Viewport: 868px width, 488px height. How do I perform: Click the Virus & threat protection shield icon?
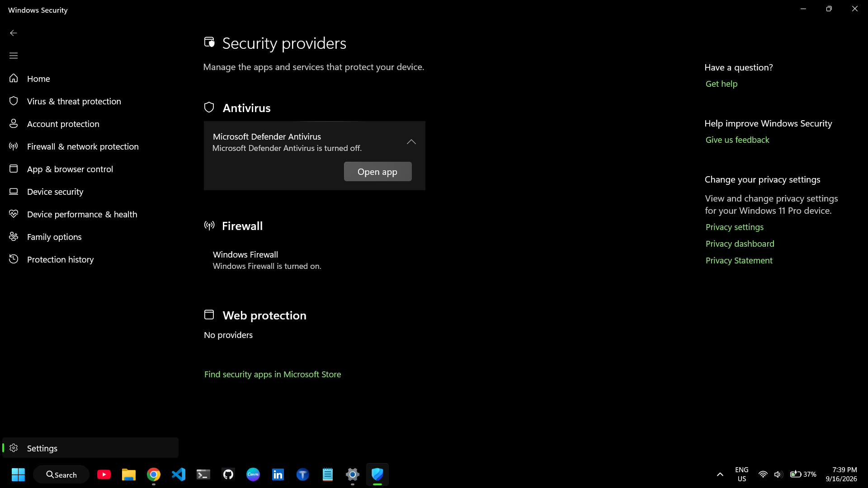point(14,101)
